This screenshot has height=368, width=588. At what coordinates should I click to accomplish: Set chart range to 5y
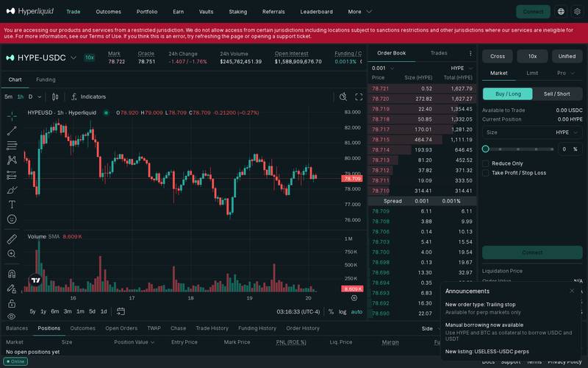pos(32,311)
